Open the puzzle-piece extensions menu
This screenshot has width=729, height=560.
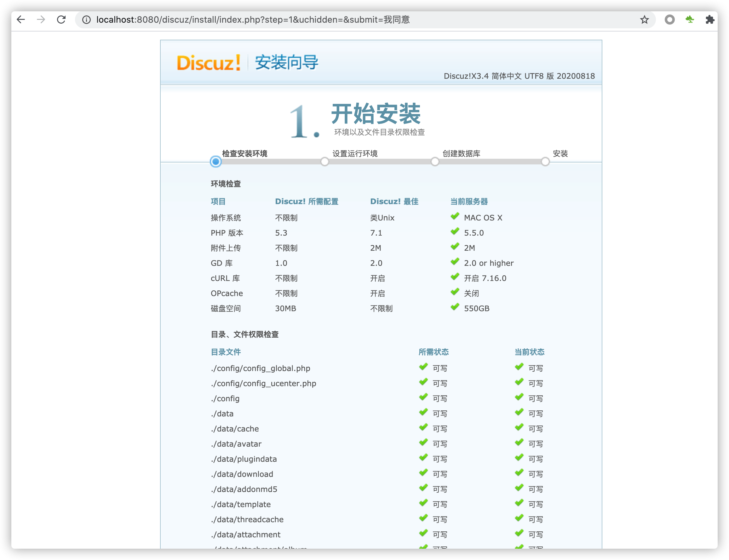(710, 20)
